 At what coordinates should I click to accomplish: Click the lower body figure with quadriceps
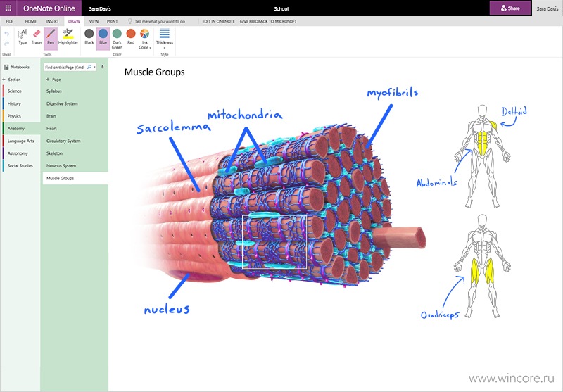click(482, 266)
